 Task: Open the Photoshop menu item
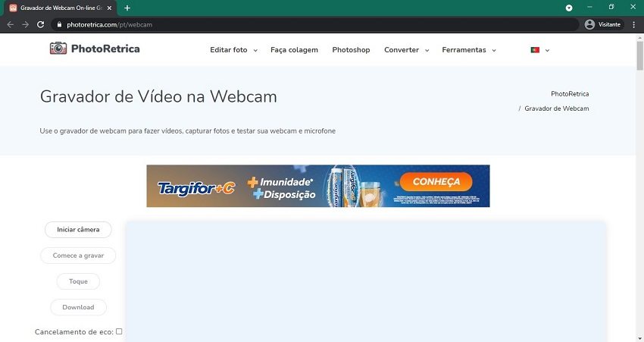point(351,50)
